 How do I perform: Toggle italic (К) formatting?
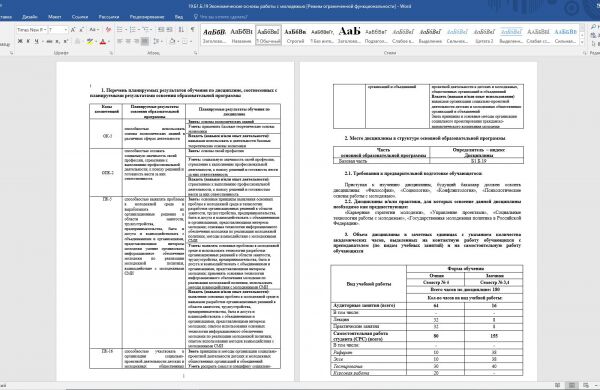tap(28, 41)
